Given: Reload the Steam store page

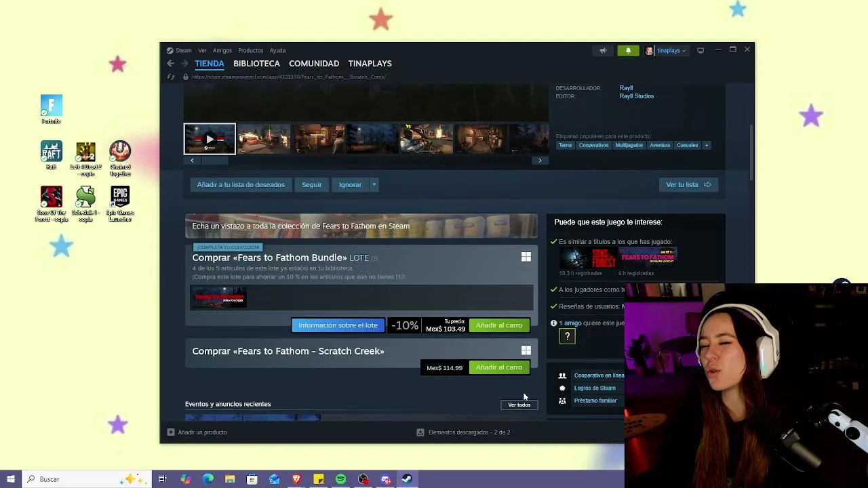Looking at the screenshot, I should tap(171, 77).
